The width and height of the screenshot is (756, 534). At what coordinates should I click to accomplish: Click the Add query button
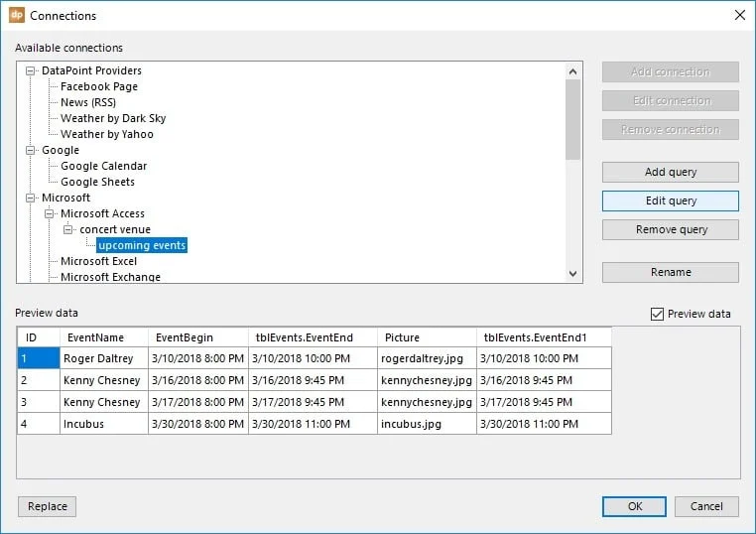pos(670,172)
